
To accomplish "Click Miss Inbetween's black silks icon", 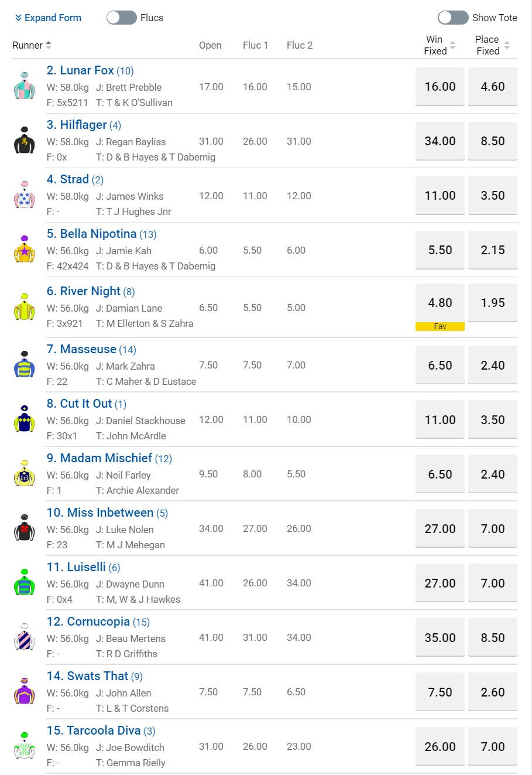I will tap(25, 528).
